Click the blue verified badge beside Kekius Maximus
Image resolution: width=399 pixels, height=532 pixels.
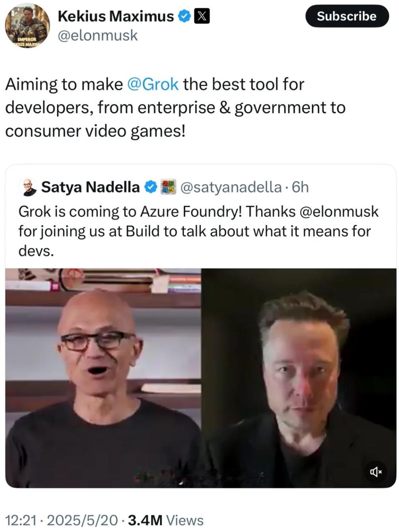click(184, 16)
